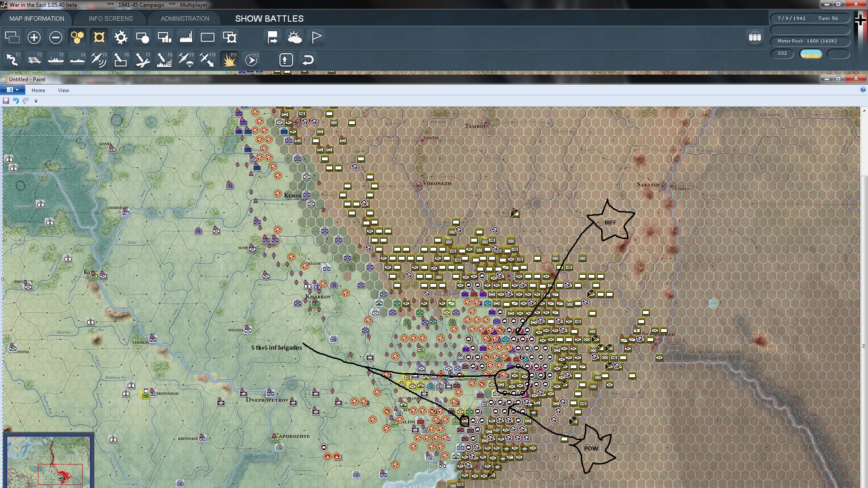Click the German cross flag emblem

pos(860,20)
